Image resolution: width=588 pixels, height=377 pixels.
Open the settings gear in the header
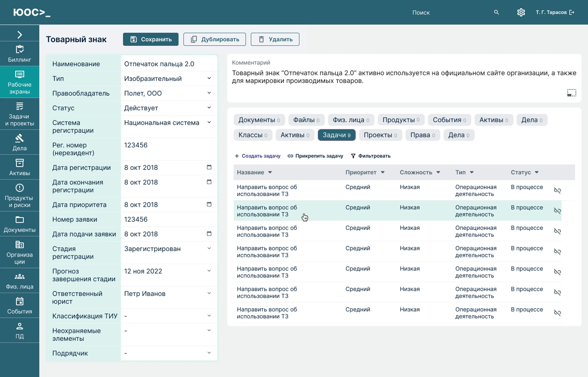(x=521, y=12)
